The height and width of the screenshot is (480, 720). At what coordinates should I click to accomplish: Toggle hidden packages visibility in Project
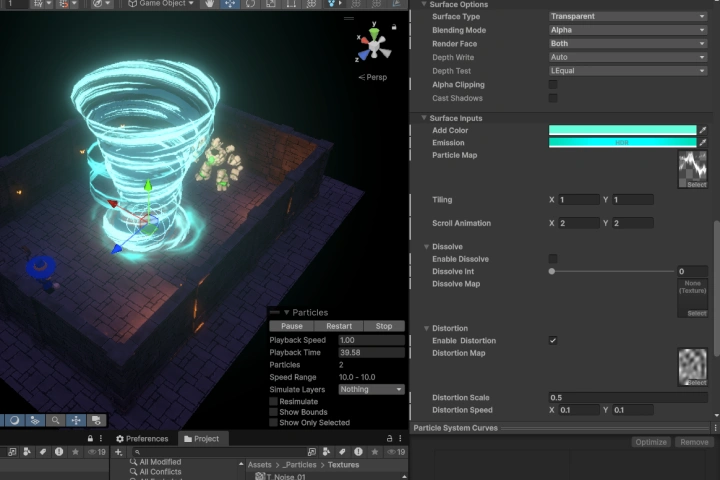coord(394,452)
